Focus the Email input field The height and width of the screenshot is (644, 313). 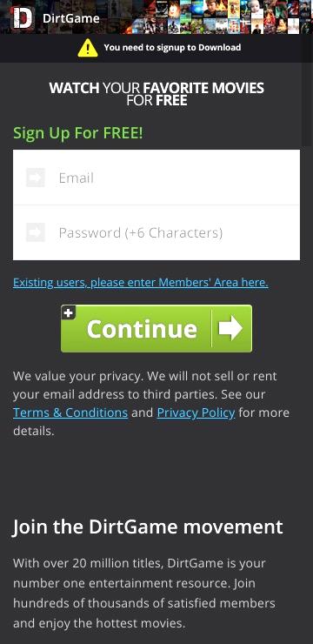156,178
